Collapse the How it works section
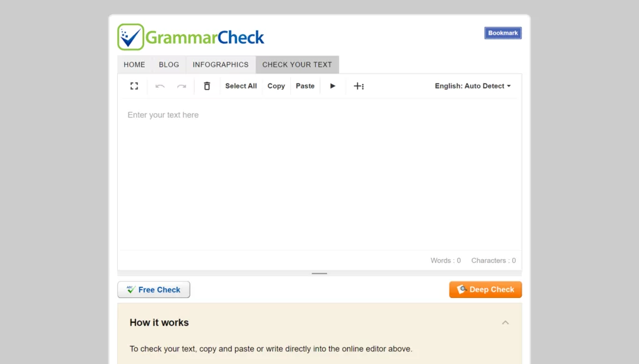The height and width of the screenshot is (364, 639). pos(505,322)
